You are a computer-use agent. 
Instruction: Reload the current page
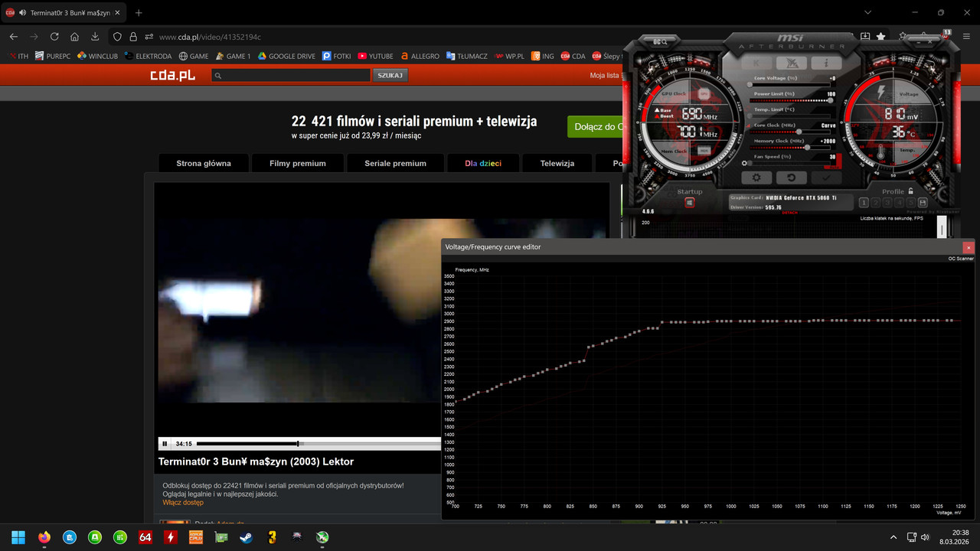point(54,37)
